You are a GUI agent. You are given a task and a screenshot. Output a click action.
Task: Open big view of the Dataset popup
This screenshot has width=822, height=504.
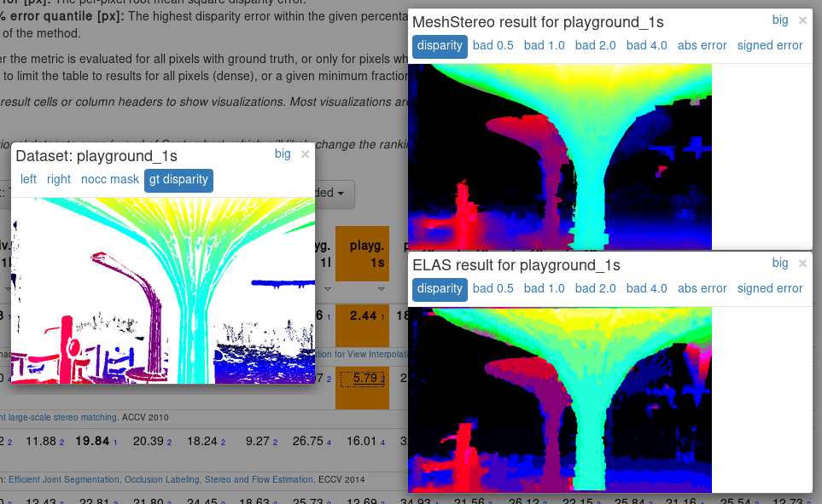[283, 154]
